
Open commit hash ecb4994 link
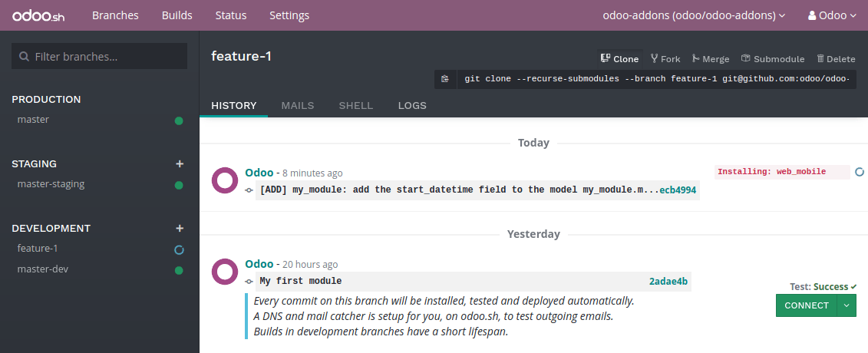coord(678,190)
